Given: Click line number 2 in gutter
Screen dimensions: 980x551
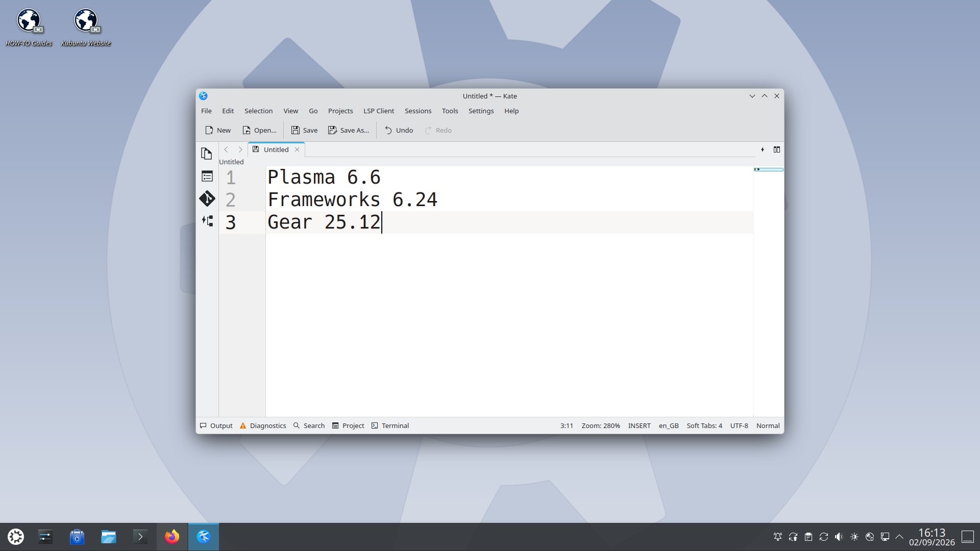Looking at the screenshot, I should click(231, 200).
